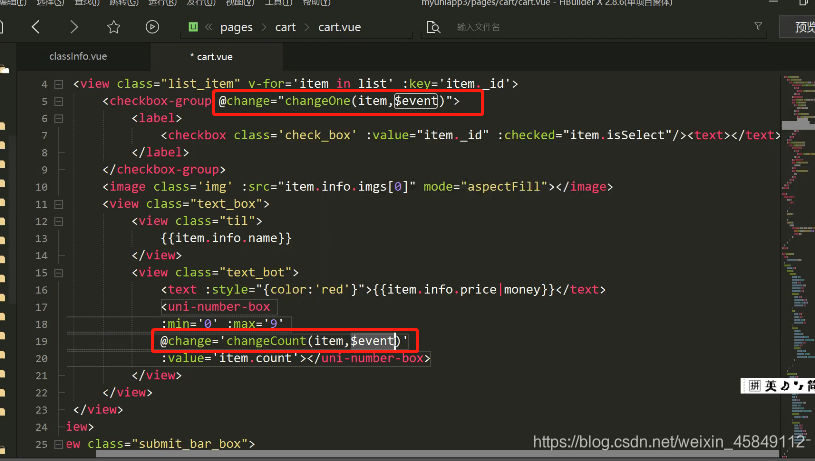Click the file search magnifier icon

(433, 27)
